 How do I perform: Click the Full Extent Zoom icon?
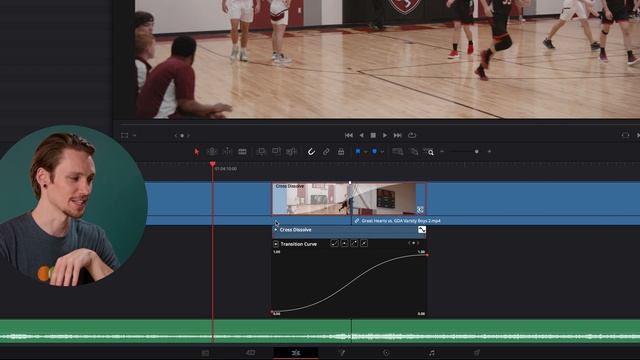click(x=398, y=152)
